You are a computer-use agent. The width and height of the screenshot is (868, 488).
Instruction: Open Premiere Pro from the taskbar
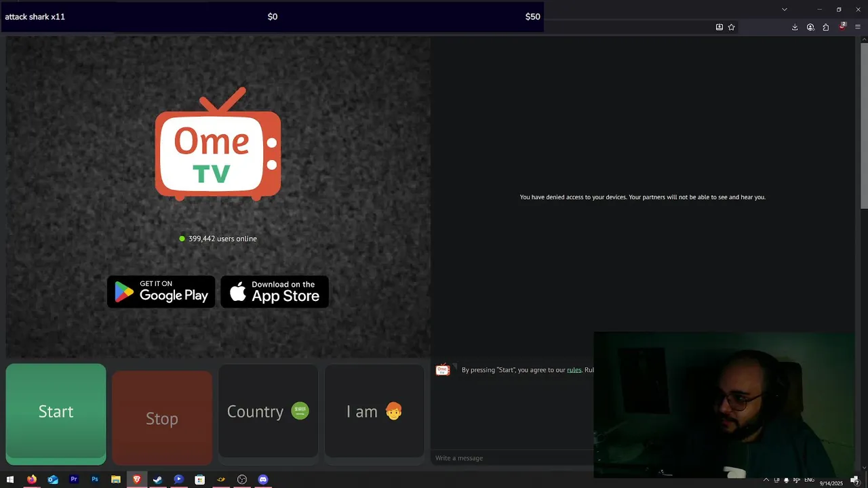pyautogui.click(x=74, y=480)
